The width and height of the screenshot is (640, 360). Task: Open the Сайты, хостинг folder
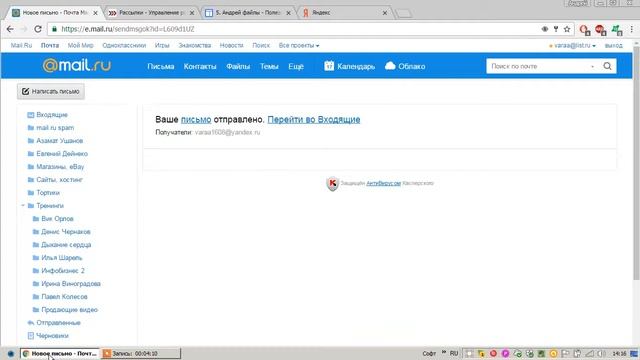coord(59,180)
